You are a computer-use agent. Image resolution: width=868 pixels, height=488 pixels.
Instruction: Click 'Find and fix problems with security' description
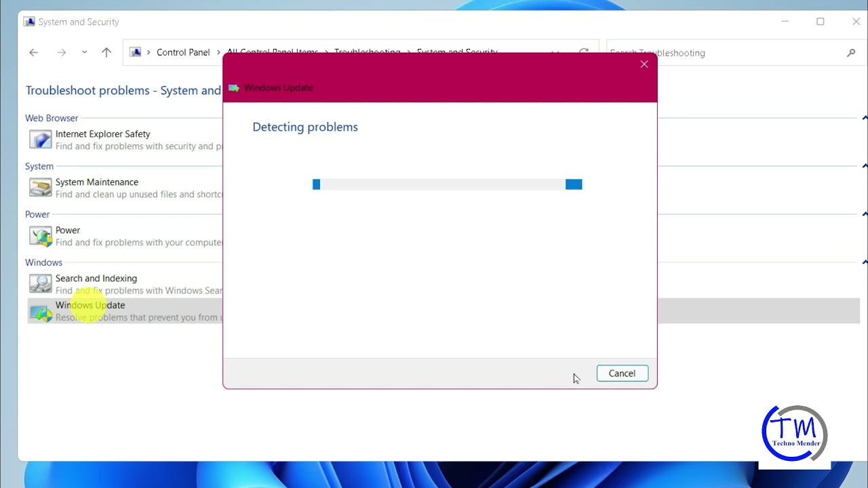(139, 146)
